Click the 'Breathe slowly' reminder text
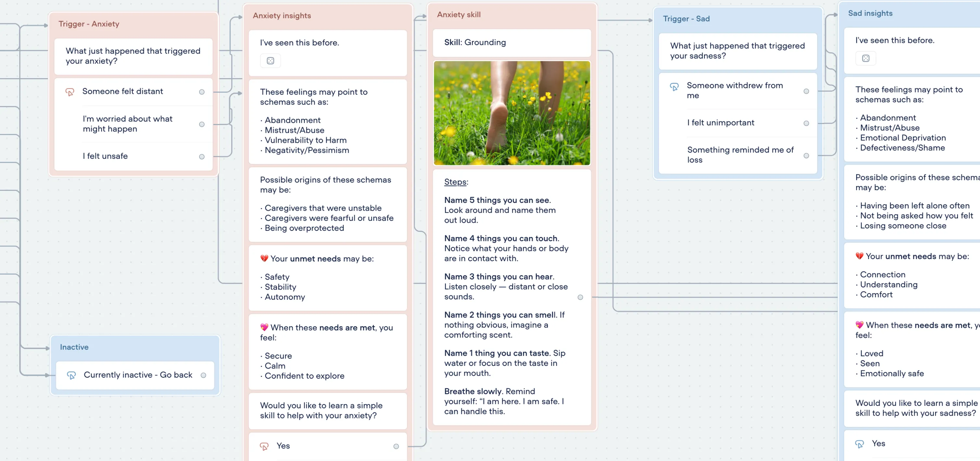The height and width of the screenshot is (461, 980). point(504,401)
